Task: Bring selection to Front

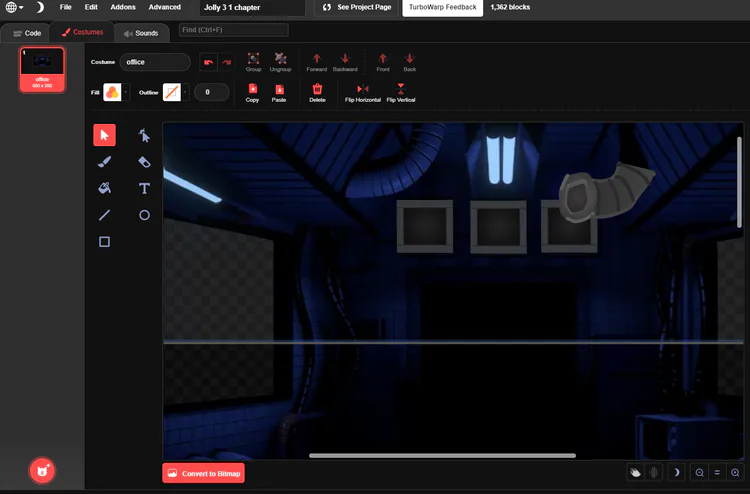Action: pyautogui.click(x=383, y=62)
